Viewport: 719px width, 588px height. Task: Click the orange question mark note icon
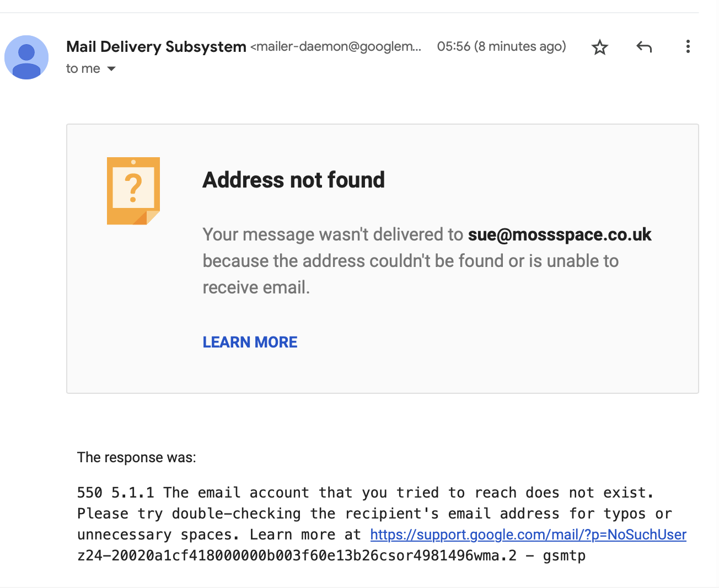click(x=133, y=191)
